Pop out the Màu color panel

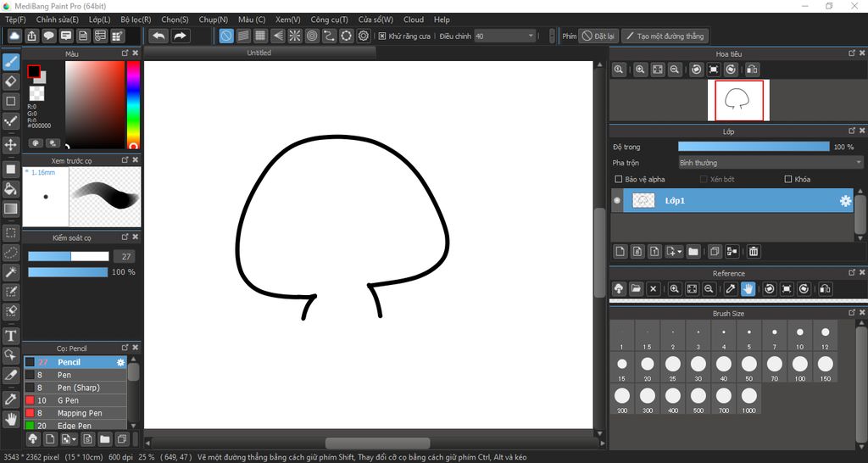tap(125, 53)
